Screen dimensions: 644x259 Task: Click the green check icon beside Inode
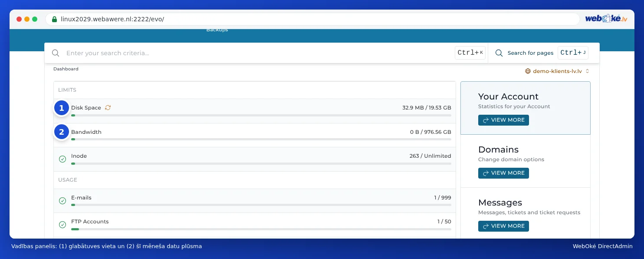62,159
